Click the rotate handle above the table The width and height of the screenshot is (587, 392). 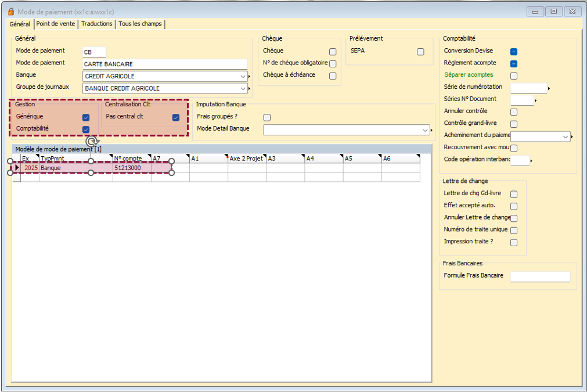coord(91,141)
